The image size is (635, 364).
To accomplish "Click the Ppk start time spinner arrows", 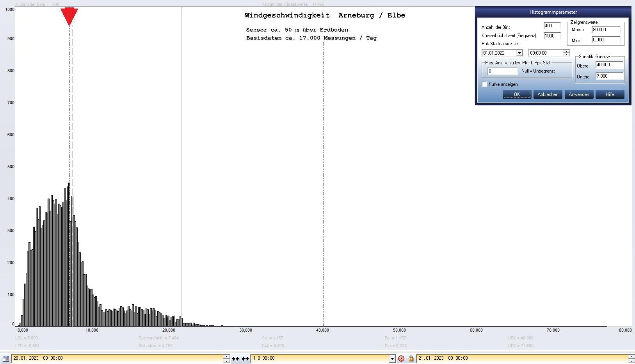I will [x=566, y=53].
